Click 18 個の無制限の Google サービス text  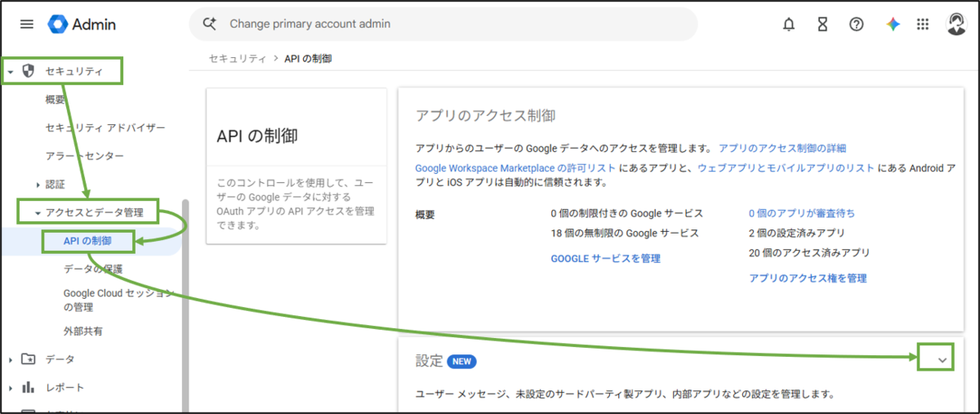click(x=625, y=233)
